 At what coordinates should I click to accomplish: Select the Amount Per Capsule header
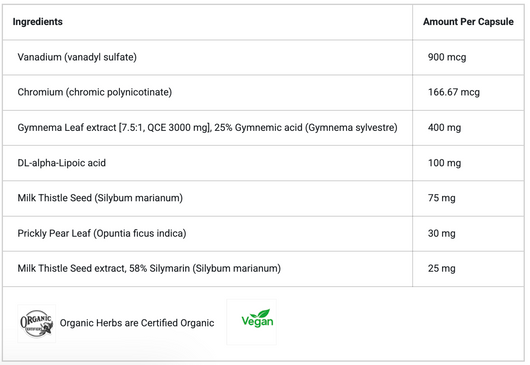468,22
